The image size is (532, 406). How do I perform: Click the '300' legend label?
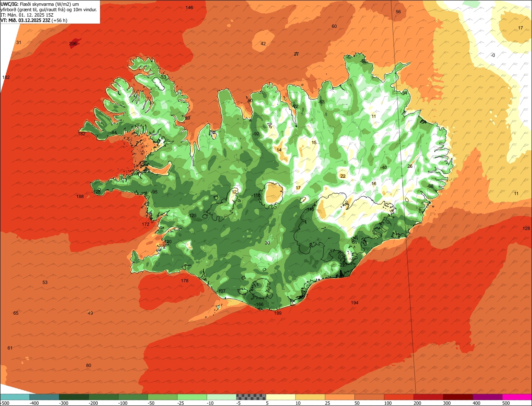click(447, 403)
